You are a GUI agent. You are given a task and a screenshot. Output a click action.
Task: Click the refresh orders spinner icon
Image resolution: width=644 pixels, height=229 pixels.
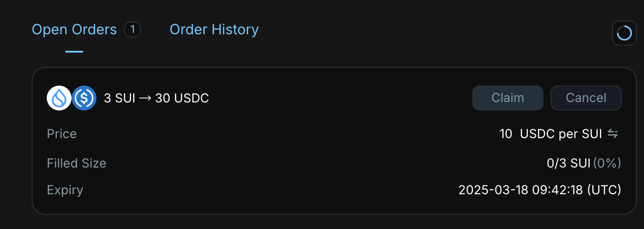click(x=624, y=33)
